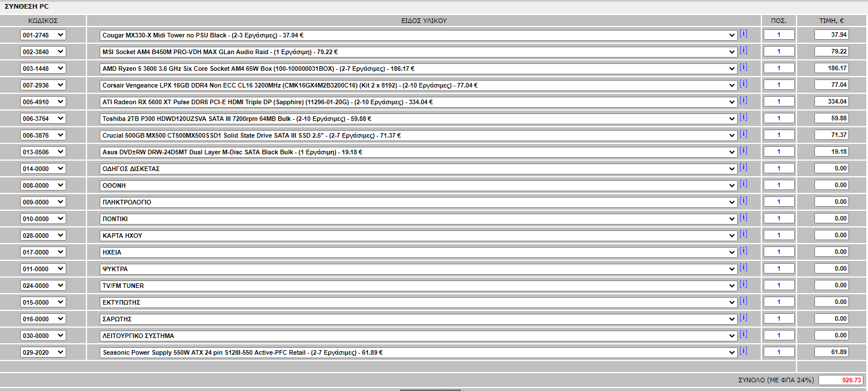This screenshot has height=391, width=868.
Task: Expand the ΟΘΟΝΗ product dropdown
Action: tap(418, 185)
